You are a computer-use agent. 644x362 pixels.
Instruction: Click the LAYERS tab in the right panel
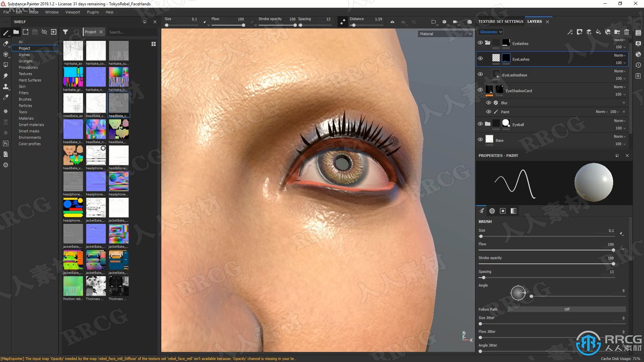coord(534,21)
